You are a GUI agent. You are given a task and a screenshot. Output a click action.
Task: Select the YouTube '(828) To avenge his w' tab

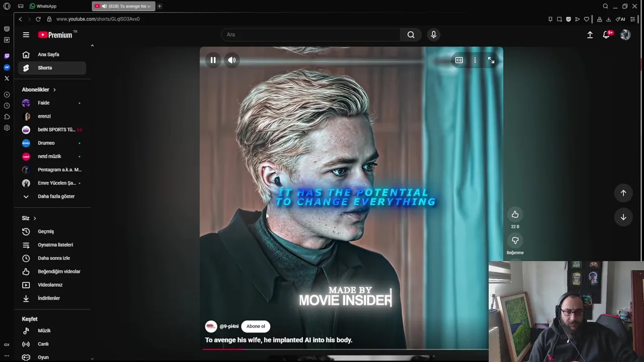(123, 6)
